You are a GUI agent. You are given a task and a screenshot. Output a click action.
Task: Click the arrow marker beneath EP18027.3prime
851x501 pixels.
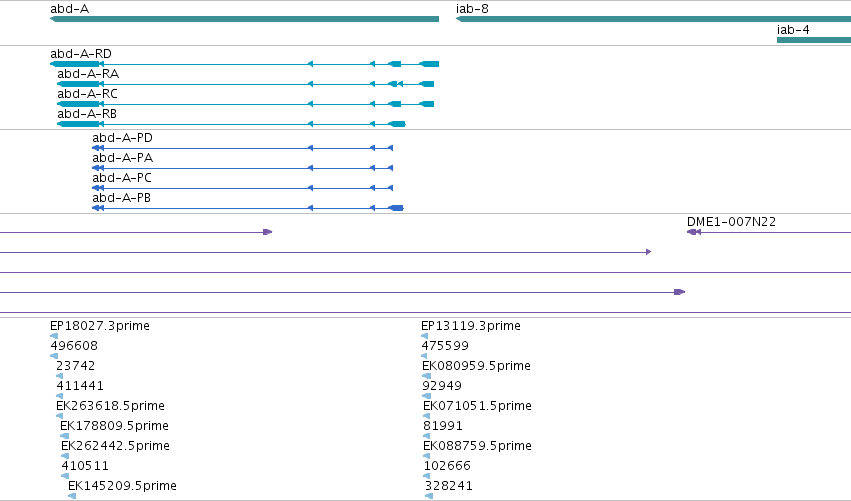click(x=54, y=336)
